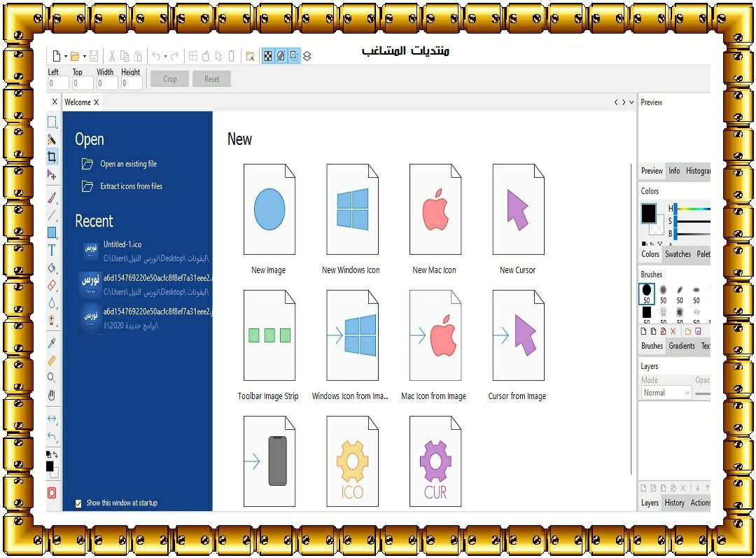Switch to the Swatches tab

(677, 254)
